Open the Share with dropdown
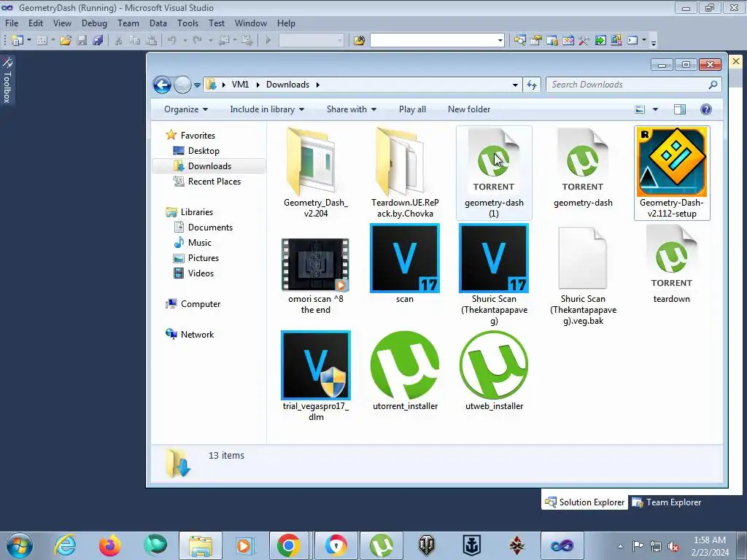The image size is (747, 560). click(x=352, y=109)
